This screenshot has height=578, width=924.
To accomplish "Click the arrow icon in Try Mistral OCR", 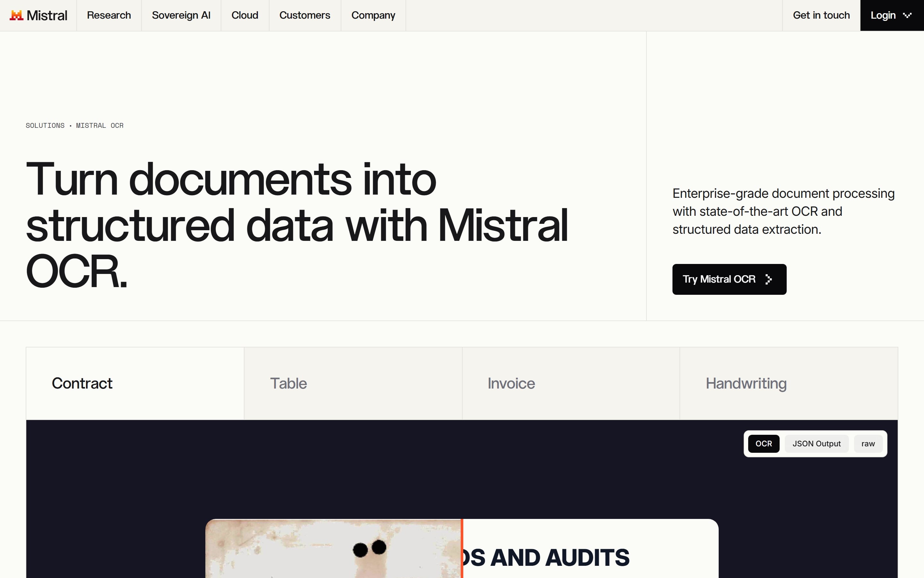I will [x=769, y=279].
